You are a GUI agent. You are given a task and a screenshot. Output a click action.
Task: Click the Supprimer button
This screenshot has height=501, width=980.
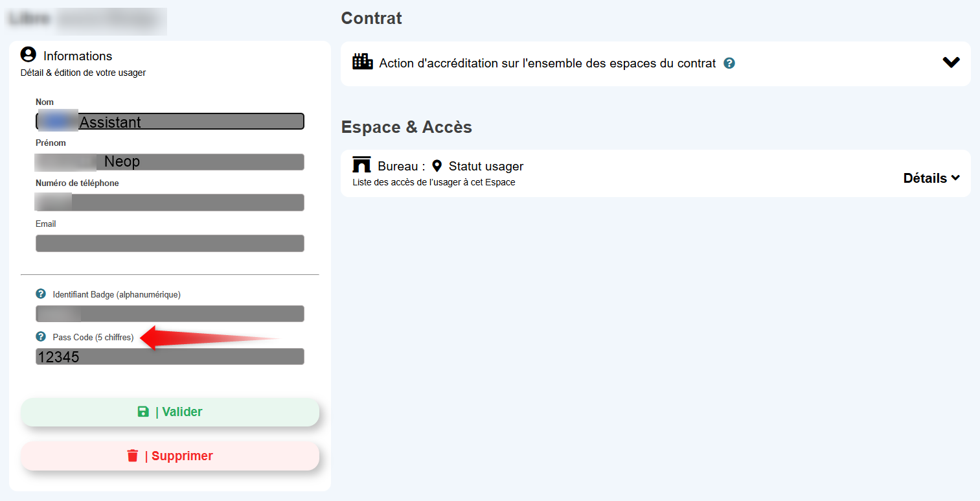(170, 456)
